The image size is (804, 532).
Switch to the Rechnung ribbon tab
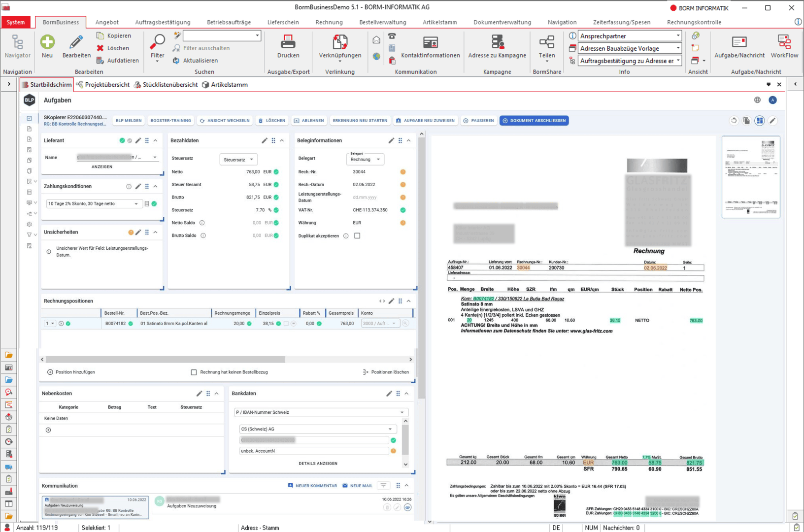point(329,22)
